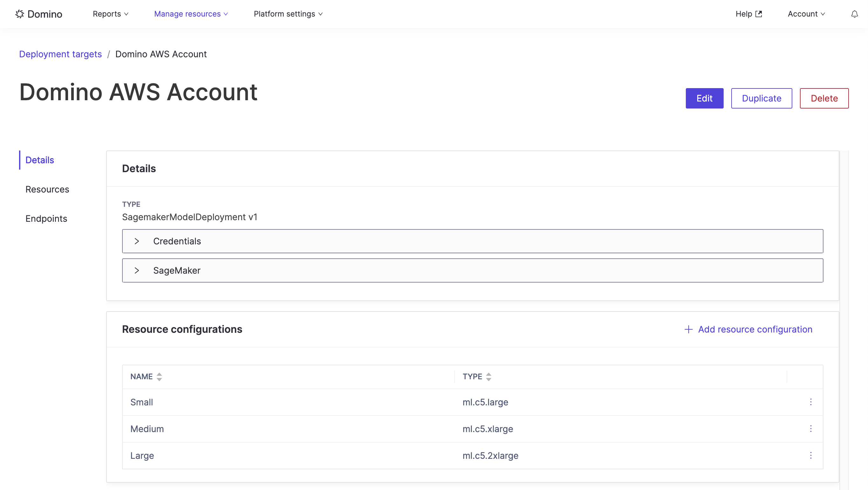Click the Edit button

[704, 98]
